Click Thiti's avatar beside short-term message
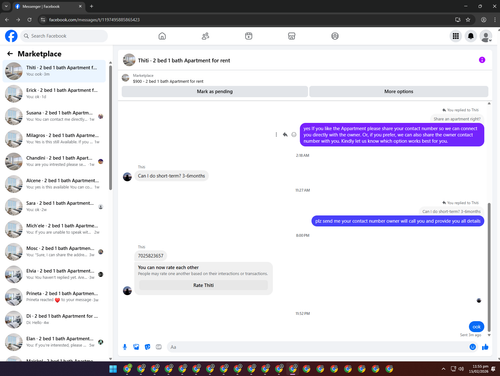 point(127,176)
